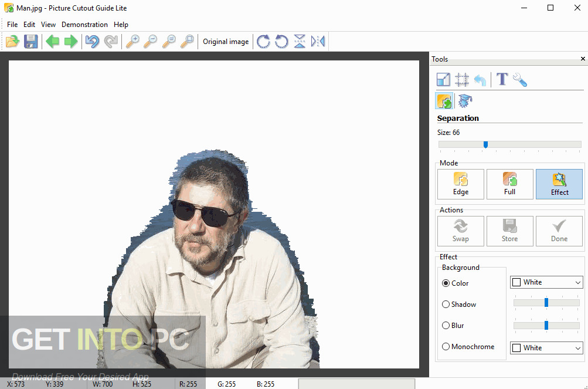Click the Size: 66 label
Image resolution: width=588 pixels, height=389 pixels.
point(448,133)
